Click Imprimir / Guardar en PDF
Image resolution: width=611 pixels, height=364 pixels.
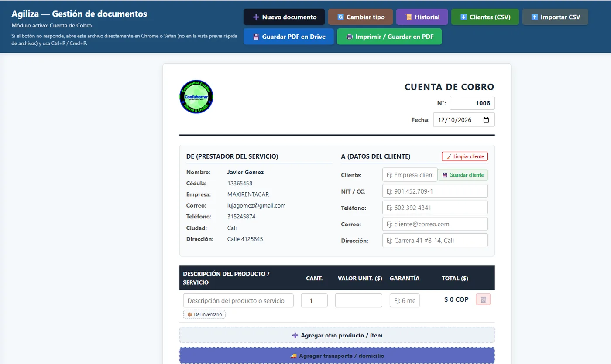tap(389, 37)
